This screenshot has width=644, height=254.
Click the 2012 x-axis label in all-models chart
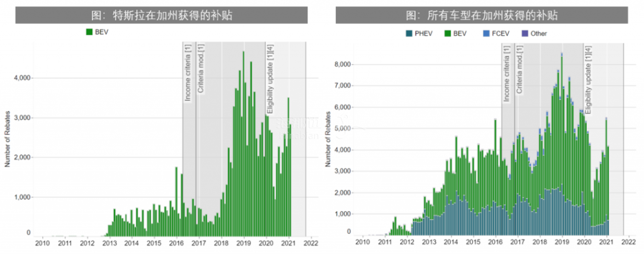[x=407, y=243]
